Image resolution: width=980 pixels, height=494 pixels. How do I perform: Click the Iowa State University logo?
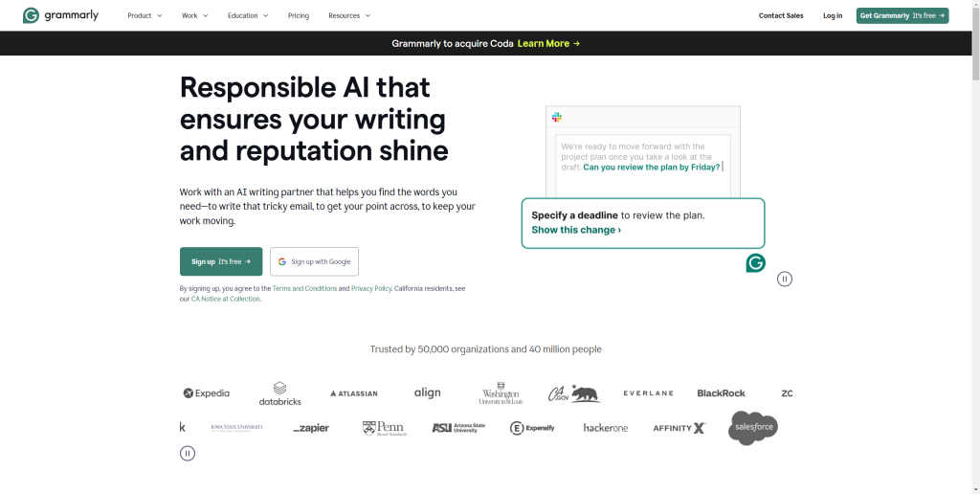tap(237, 428)
